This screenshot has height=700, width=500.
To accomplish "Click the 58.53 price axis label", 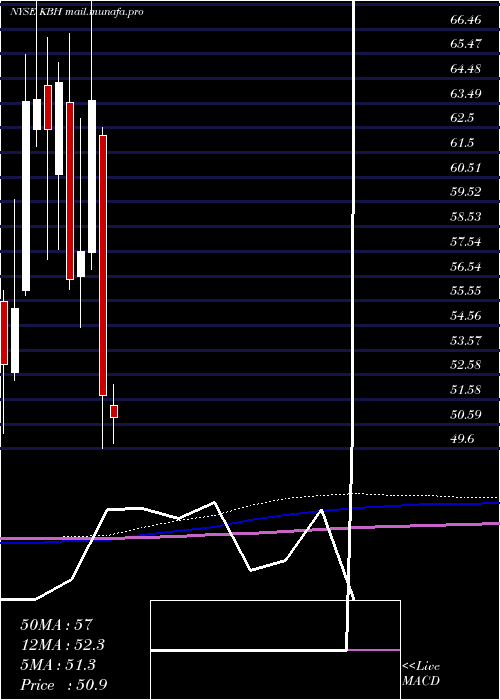I will tap(466, 217).
